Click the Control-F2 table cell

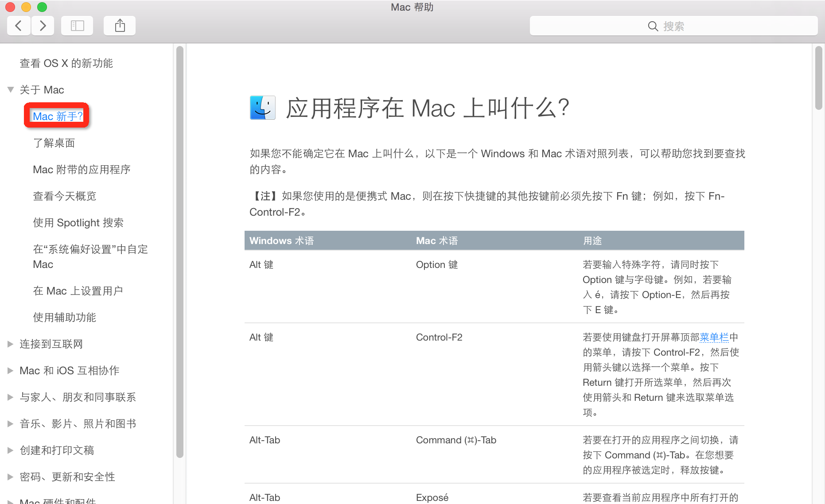pos(439,337)
